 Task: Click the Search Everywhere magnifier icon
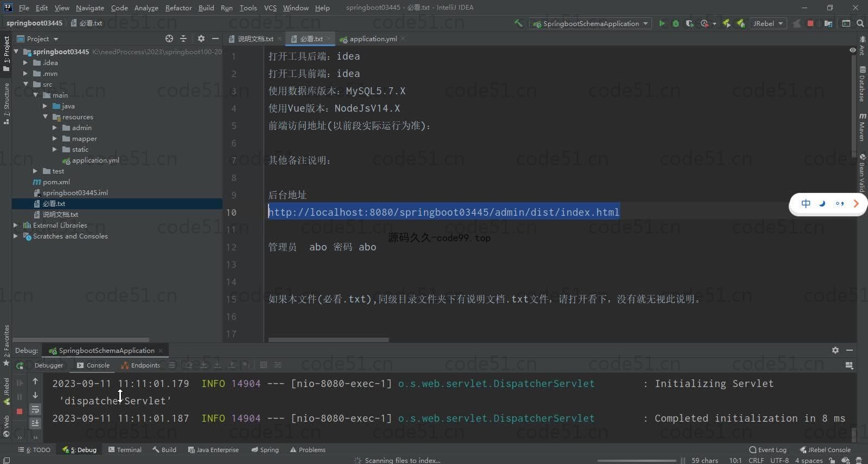click(860, 23)
